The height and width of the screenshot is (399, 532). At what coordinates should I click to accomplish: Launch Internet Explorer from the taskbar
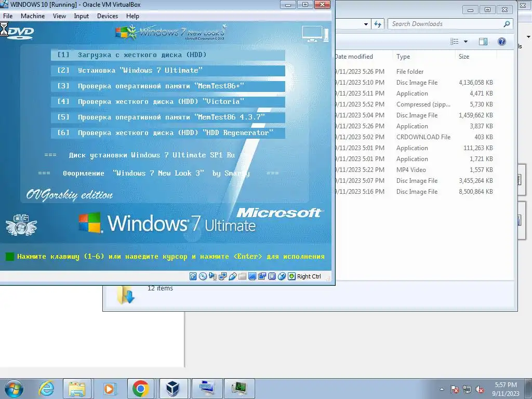(x=46, y=389)
